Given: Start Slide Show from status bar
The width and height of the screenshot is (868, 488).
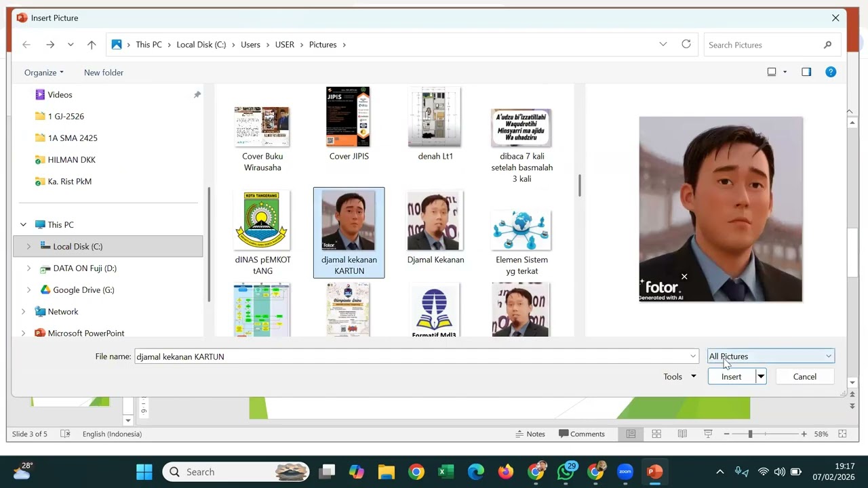Looking at the screenshot, I should pyautogui.click(x=708, y=434).
